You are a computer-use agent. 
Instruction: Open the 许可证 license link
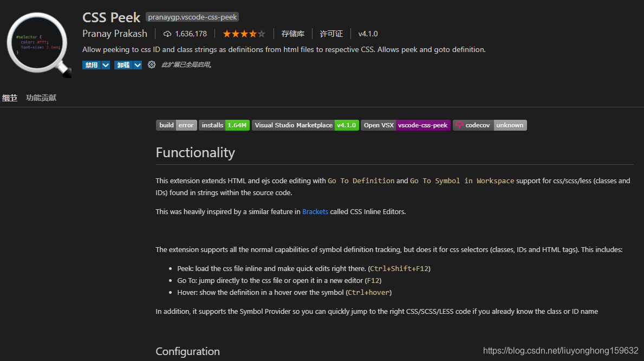tap(331, 34)
